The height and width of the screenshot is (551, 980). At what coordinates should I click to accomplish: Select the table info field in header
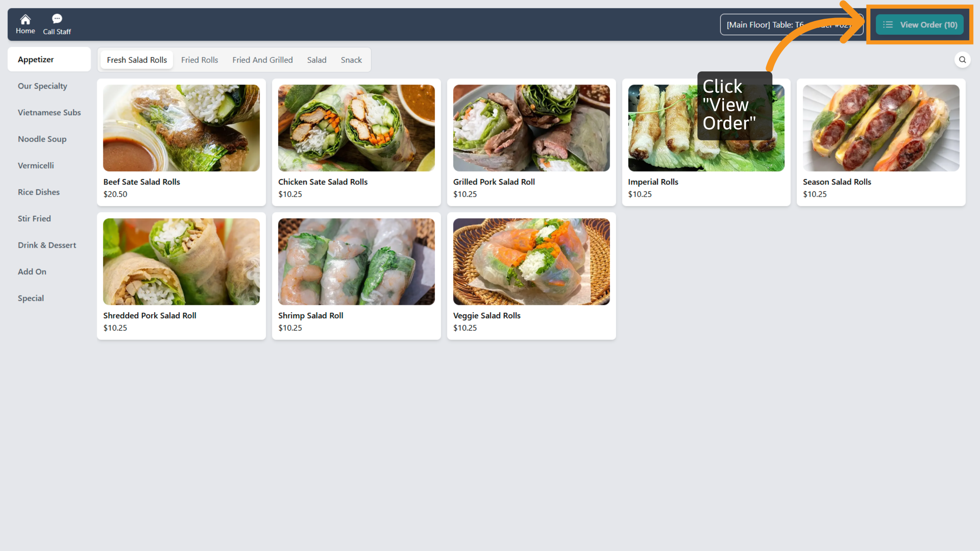point(764,25)
